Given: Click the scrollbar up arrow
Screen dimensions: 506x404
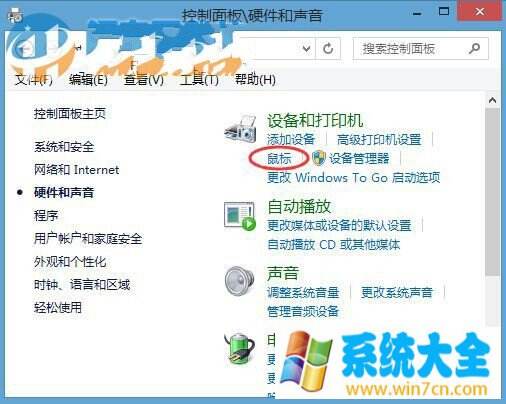Looking at the screenshot, I should pos(492,100).
